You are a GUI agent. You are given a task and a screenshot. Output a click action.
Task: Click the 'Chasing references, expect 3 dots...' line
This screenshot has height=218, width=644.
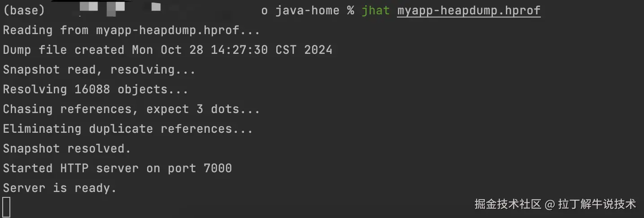click(131, 109)
